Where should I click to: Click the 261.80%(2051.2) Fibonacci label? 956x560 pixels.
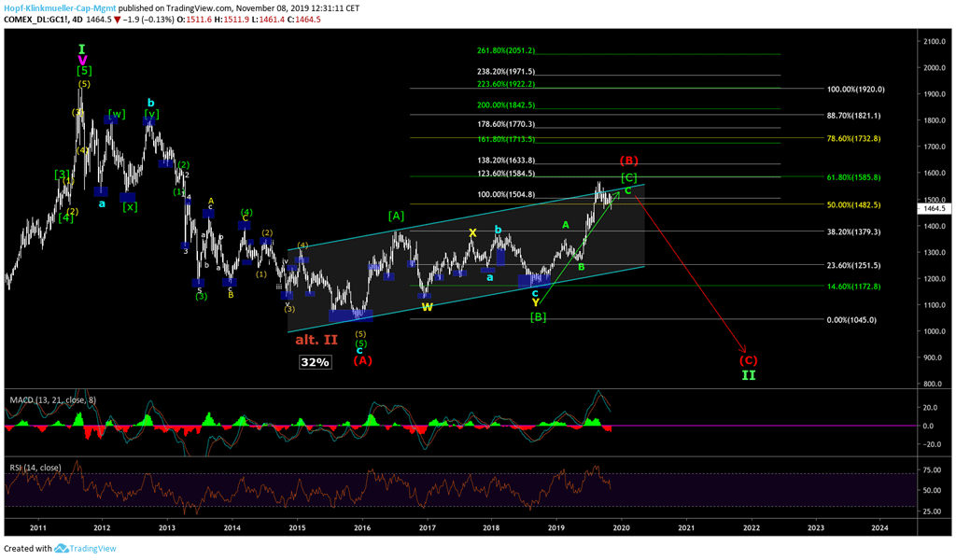506,50
